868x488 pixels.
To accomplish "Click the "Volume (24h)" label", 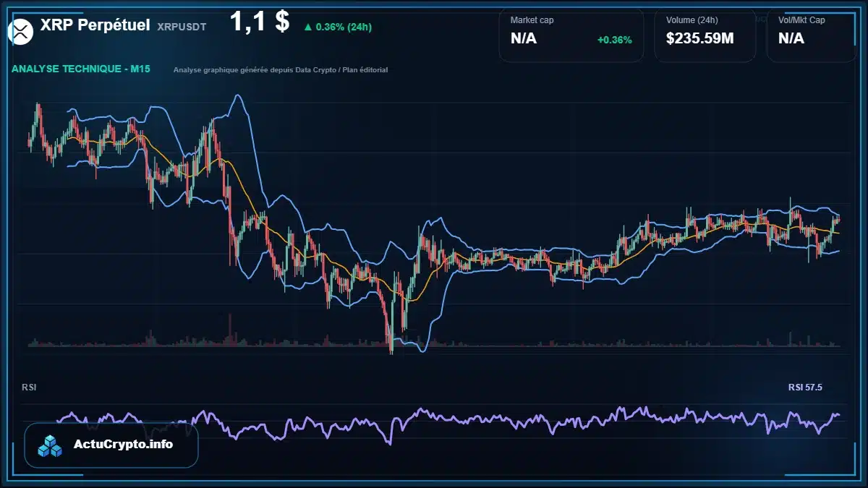I will tap(691, 20).
